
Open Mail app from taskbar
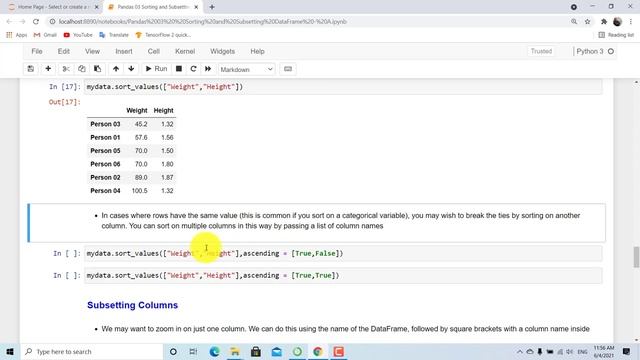point(277,351)
